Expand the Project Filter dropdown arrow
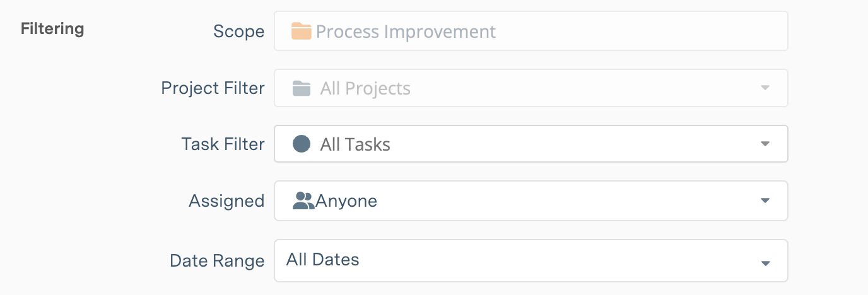This screenshot has width=868, height=295. (x=765, y=88)
